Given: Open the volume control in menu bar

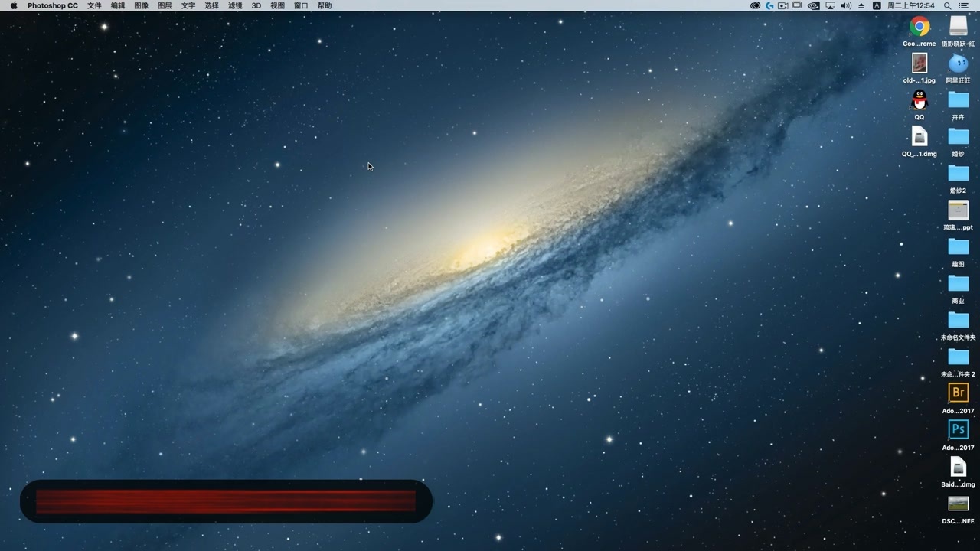Looking at the screenshot, I should click(846, 5).
